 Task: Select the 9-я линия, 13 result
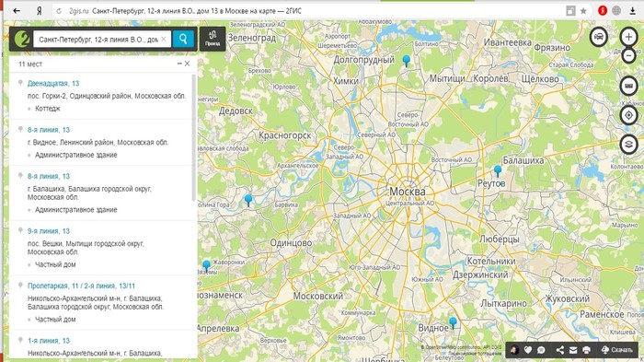49,231
